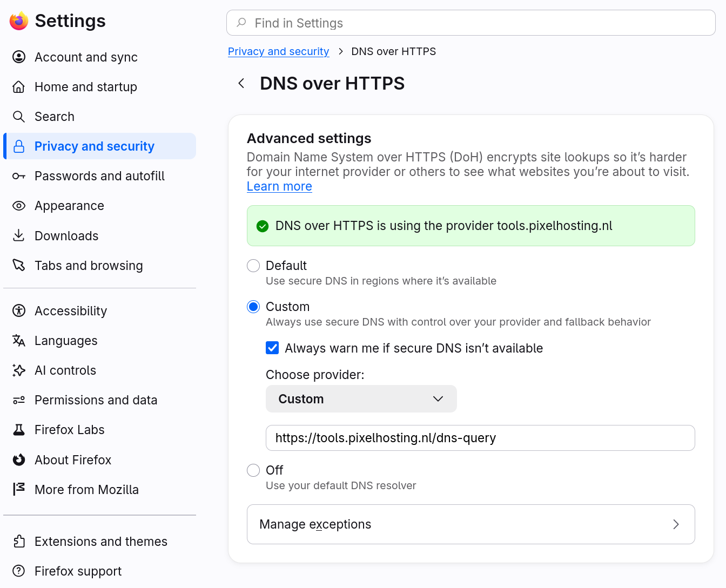The image size is (726, 588).
Task: Click the More from Mozilla flag icon
Action: coord(19,489)
